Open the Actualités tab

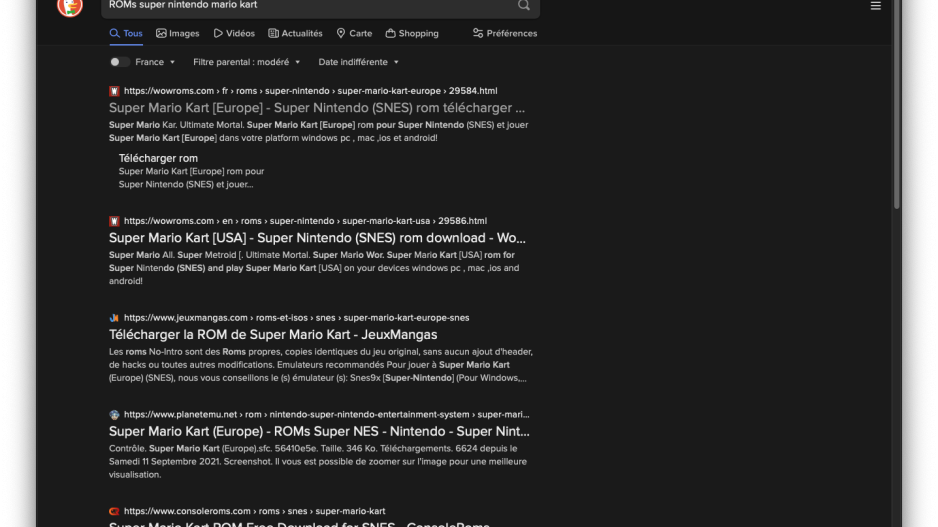296,33
